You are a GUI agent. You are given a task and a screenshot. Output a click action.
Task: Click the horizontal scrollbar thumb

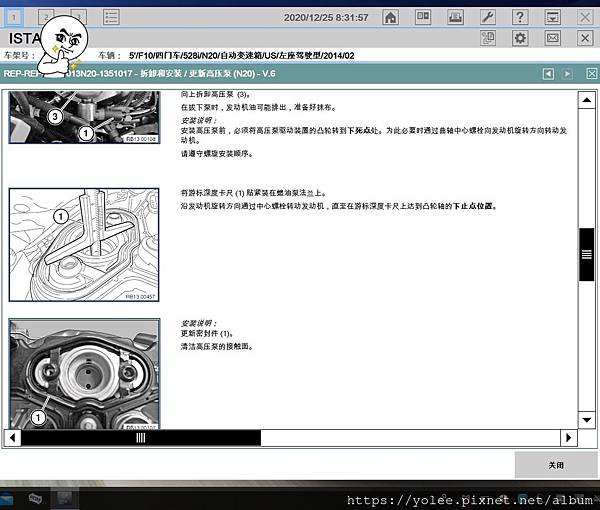pos(141,438)
